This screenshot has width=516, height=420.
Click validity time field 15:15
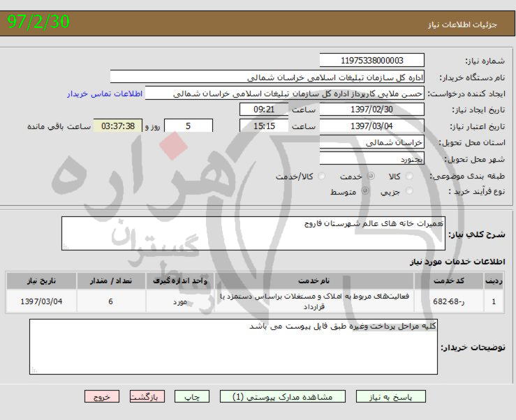pos(264,126)
